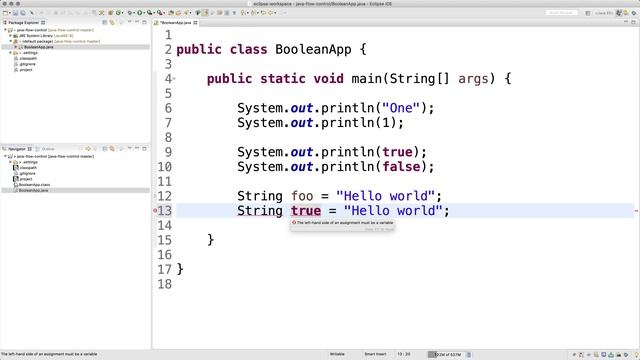Select the Package Explorer tab

tap(24, 23)
